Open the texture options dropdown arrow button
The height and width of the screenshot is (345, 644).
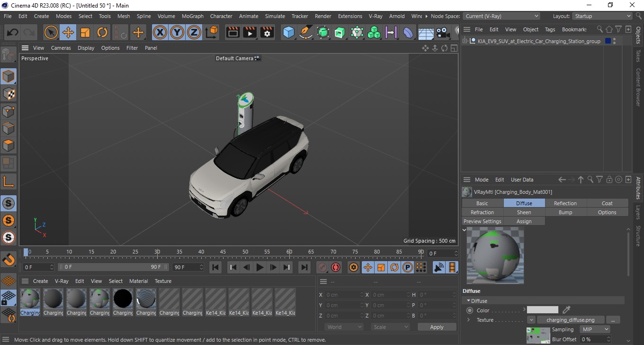pos(531,320)
